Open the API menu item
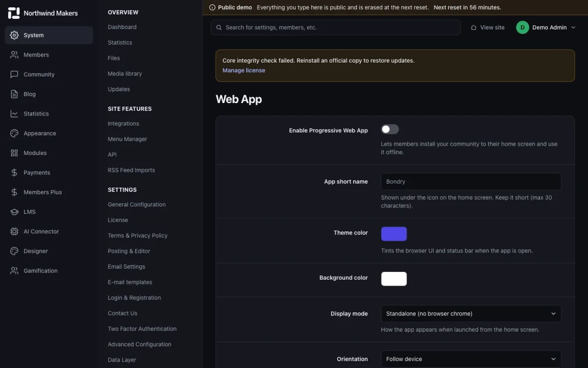Image resolution: width=588 pixels, height=368 pixels. pos(113,155)
